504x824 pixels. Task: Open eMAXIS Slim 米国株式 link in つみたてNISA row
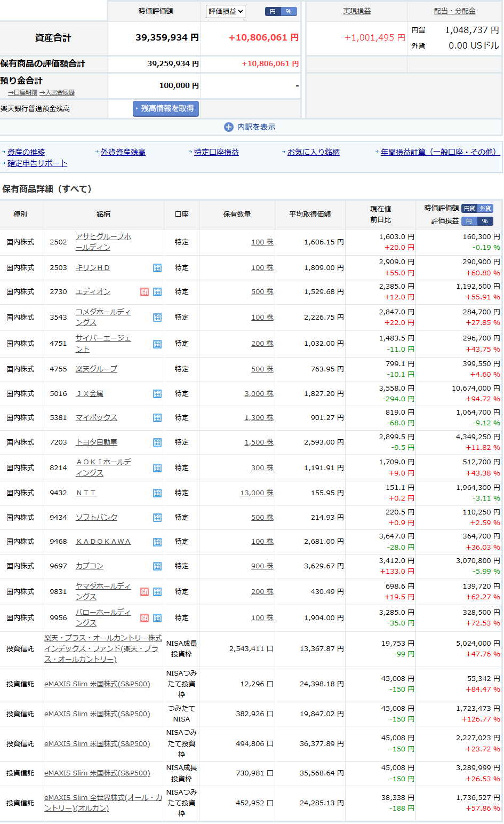[97, 714]
